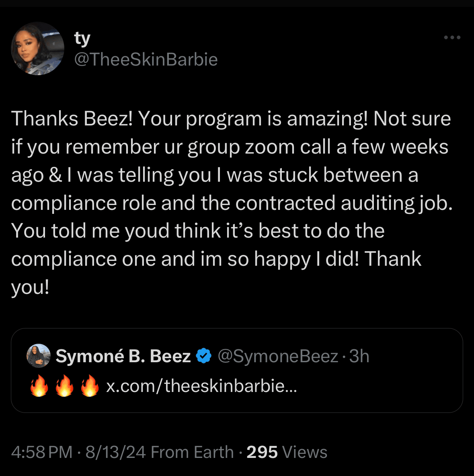The height and width of the screenshot is (476, 474).
Task: Click the 8/13/24 date
Action: (115, 452)
